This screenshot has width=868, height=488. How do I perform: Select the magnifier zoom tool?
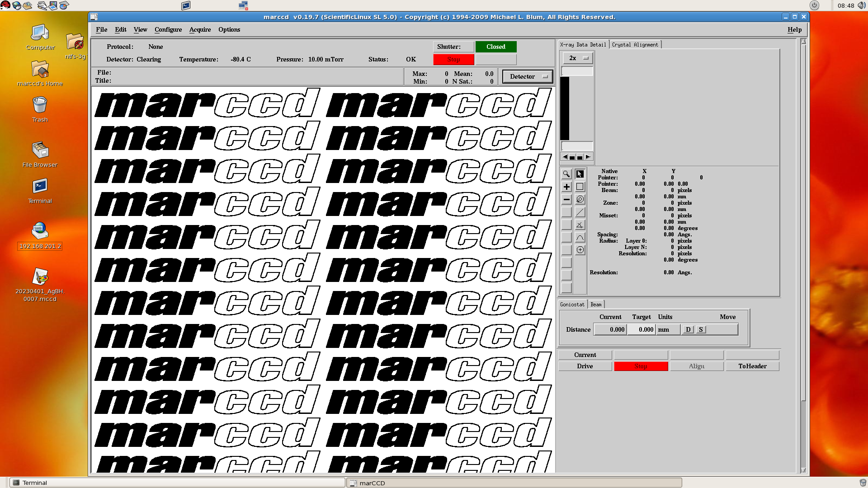click(x=566, y=174)
